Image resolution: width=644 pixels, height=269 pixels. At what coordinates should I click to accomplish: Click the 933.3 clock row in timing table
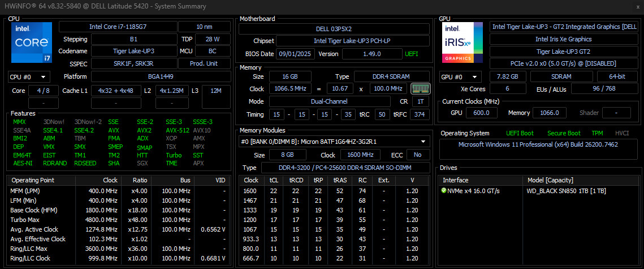[x=334, y=239]
